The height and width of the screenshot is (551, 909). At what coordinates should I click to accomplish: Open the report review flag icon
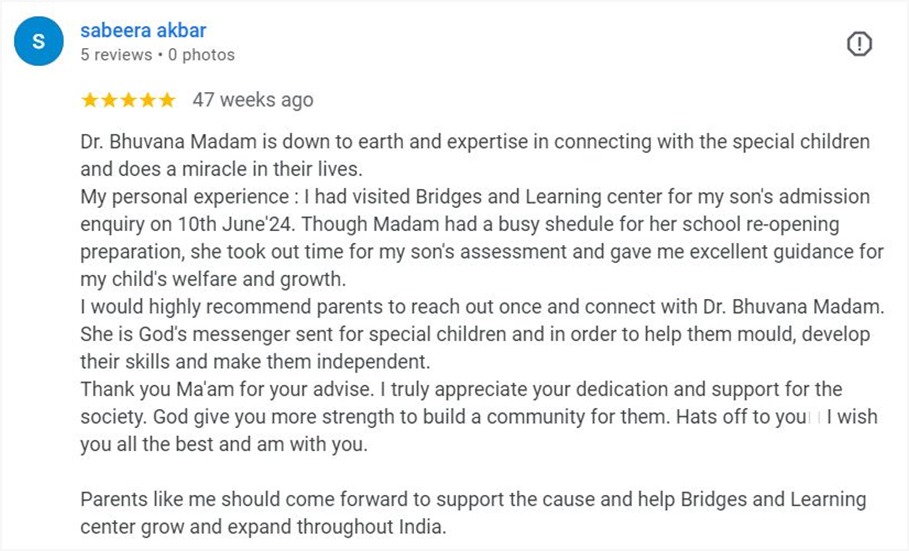point(859,44)
